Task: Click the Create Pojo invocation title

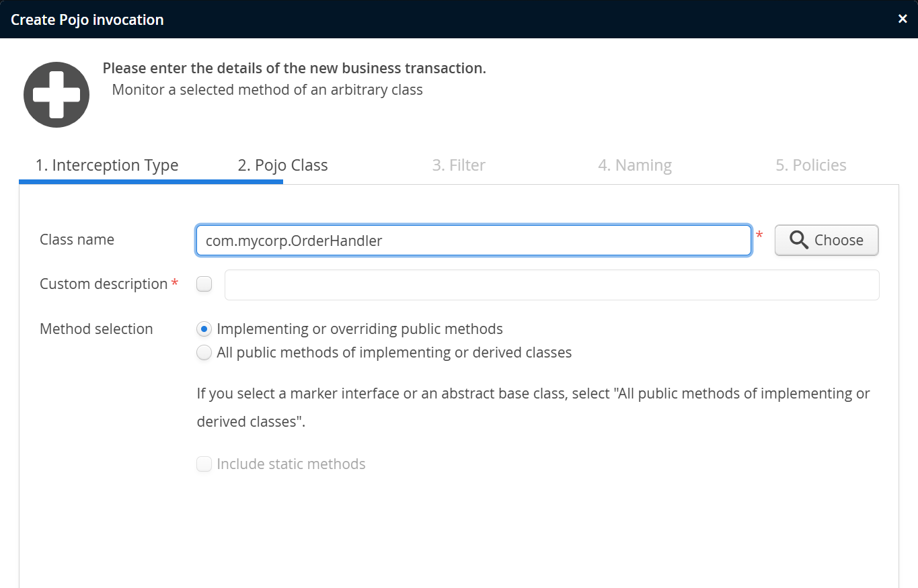Action: click(87, 19)
